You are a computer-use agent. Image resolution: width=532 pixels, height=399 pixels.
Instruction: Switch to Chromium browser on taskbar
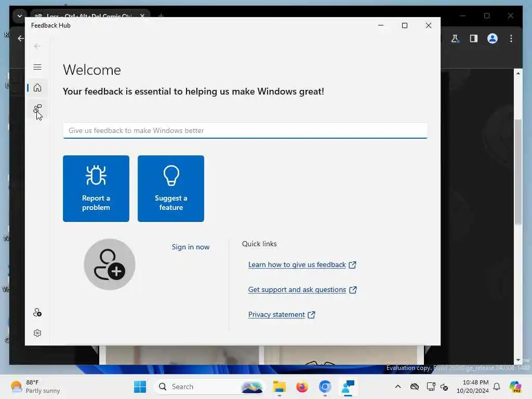325,387
